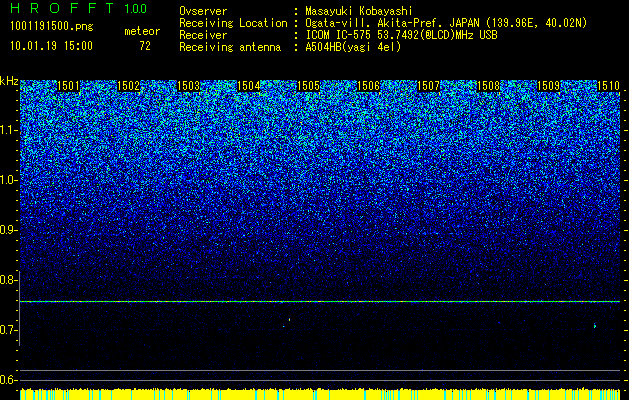Screen dimensions: 629x400
Task: Click the meteor echo dot below 1510
Action: click(595, 326)
